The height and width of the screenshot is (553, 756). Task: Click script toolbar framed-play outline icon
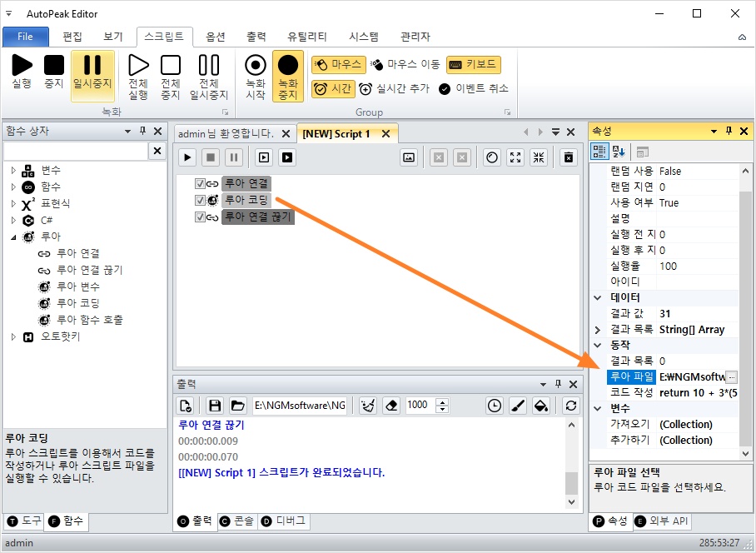click(264, 157)
